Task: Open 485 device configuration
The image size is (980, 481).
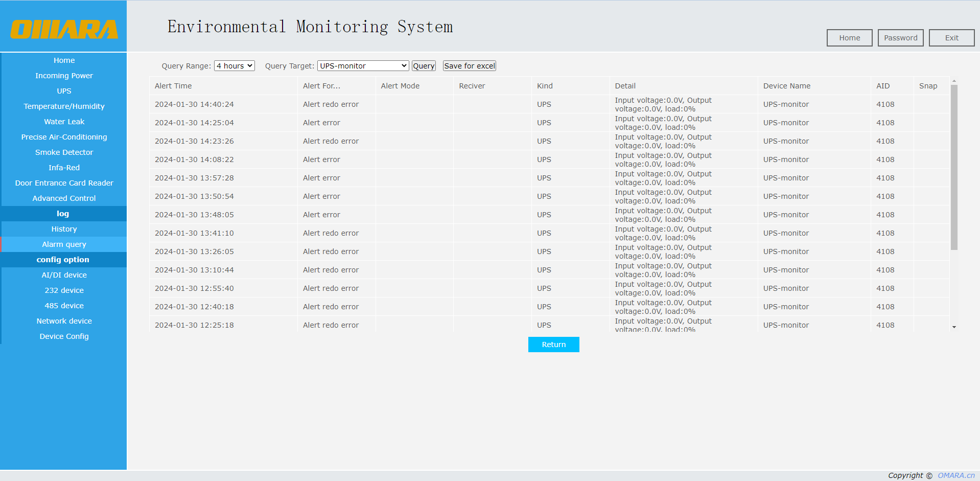Action: tap(64, 306)
